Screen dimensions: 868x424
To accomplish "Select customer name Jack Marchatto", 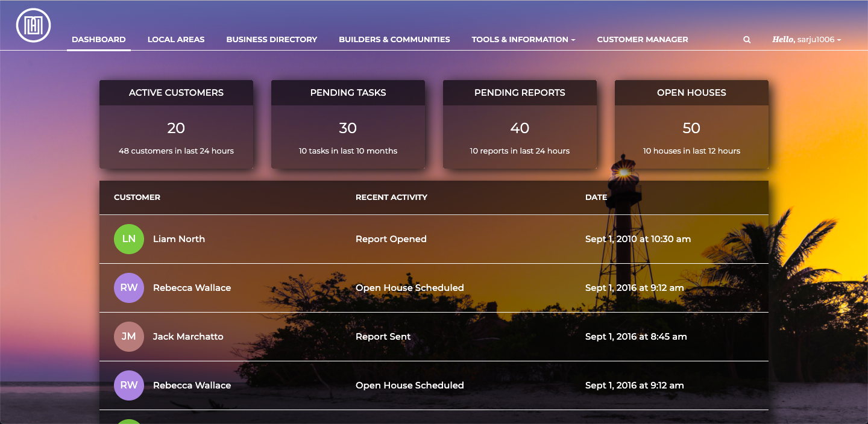I will click(188, 337).
